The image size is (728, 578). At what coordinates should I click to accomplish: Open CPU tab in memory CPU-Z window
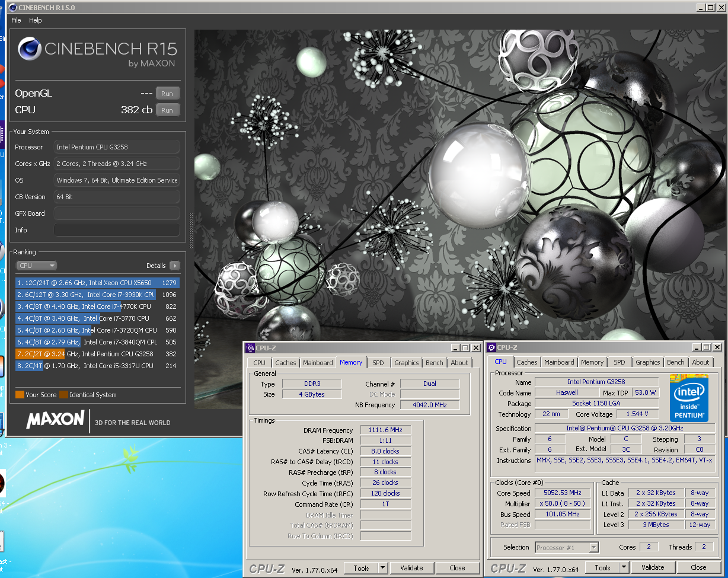click(x=259, y=363)
